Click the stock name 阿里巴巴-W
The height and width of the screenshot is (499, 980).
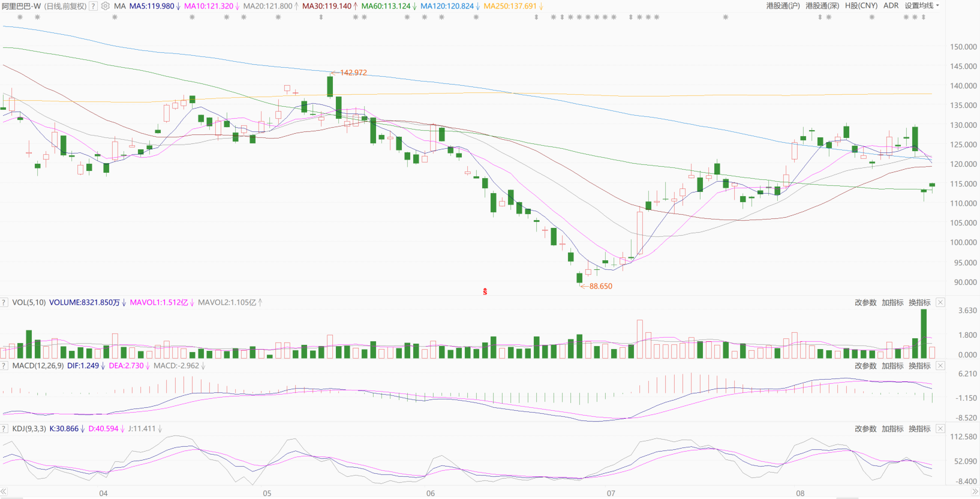21,6
